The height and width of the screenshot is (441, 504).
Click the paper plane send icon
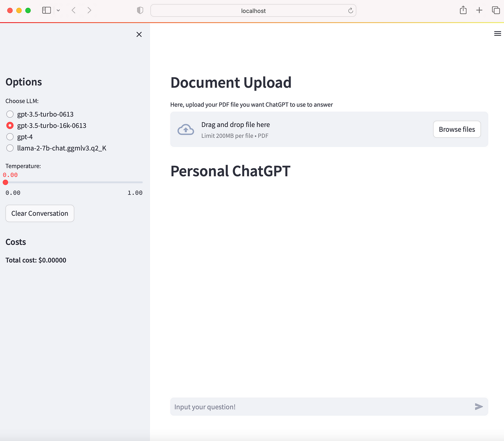[x=479, y=406]
